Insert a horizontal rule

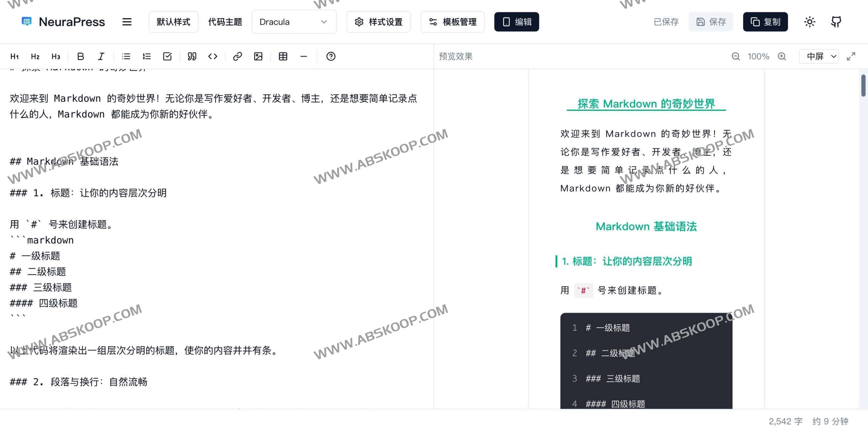click(304, 56)
